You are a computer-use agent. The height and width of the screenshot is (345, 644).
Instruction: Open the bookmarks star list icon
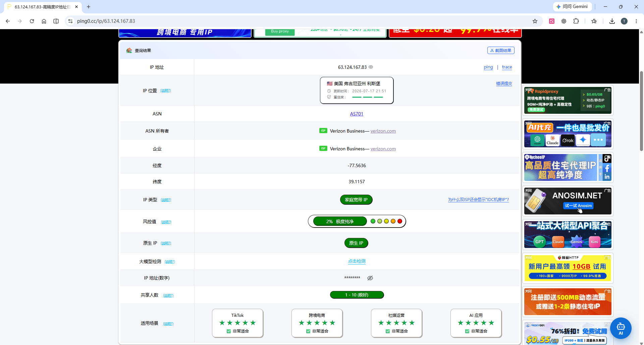(x=594, y=21)
